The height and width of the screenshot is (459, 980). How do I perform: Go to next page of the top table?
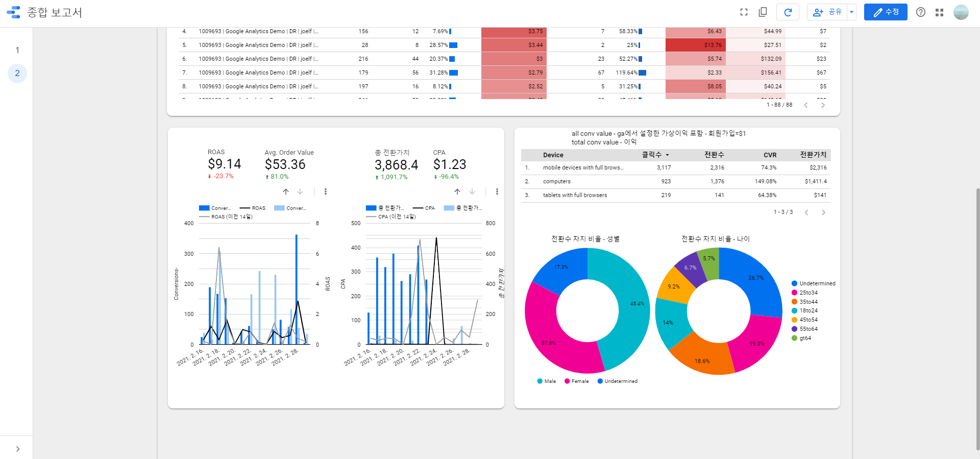click(823, 105)
